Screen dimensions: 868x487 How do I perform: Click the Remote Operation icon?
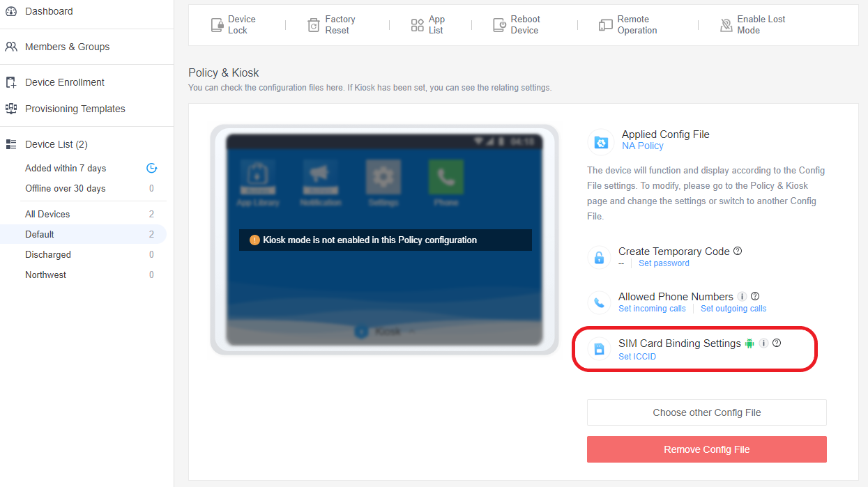(605, 25)
